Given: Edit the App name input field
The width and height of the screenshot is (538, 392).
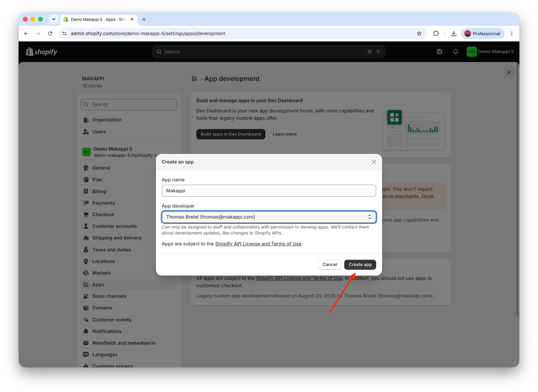Looking at the screenshot, I should pos(269,191).
